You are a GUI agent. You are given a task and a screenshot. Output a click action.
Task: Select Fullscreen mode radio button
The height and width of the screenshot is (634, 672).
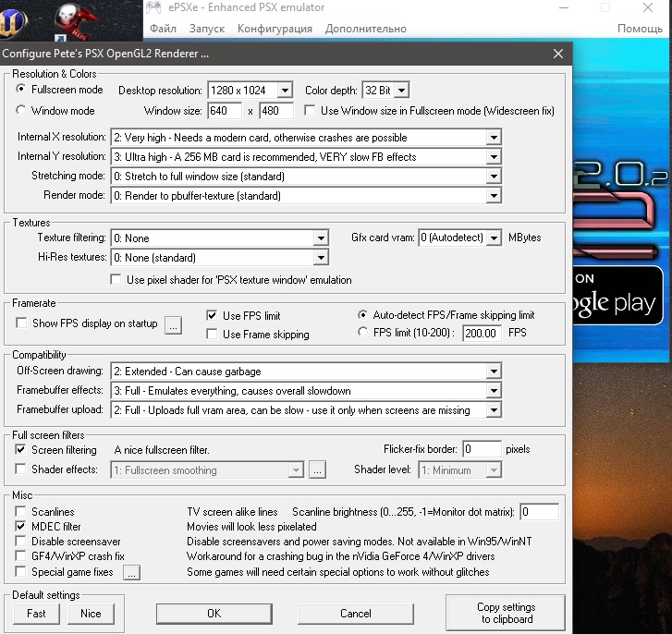coord(20,89)
